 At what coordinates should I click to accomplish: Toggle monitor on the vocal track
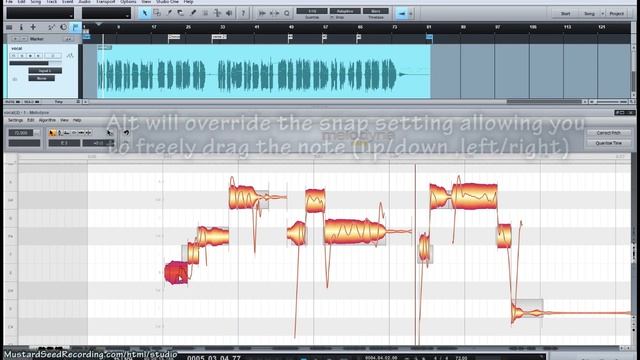pyautogui.click(x=38, y=56)
